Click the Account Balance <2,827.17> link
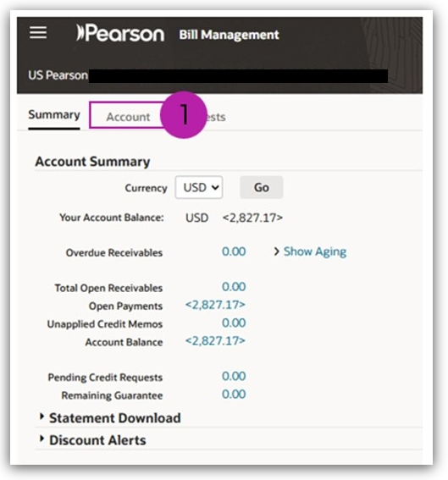Screen dimensions: 448x480 click(215, 341)
